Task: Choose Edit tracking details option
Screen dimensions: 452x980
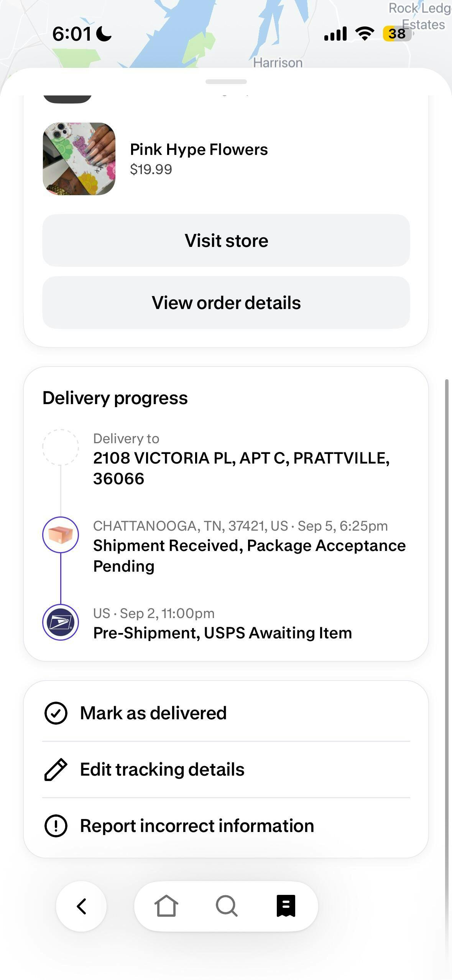Action: (x=162, y=770)
